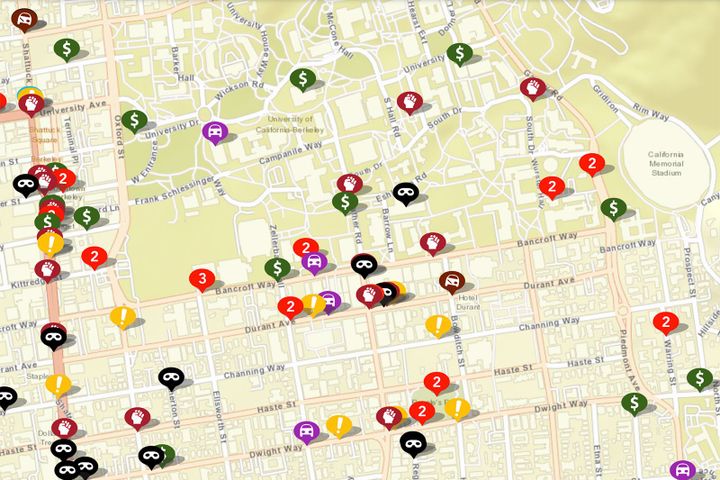Image resolution: width=720 pixels, height=480 pixels.
Task: Click the Oxford St label
Action: [119, 136]
